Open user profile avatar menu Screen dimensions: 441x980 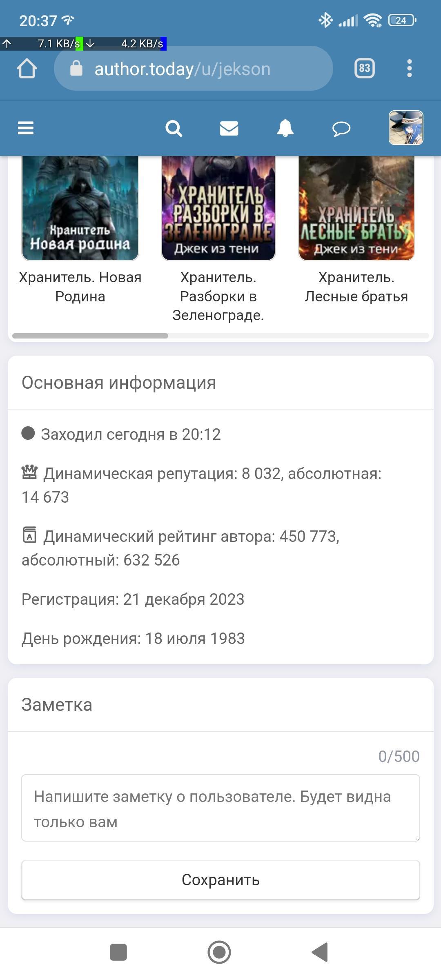[x=405, y=128]
